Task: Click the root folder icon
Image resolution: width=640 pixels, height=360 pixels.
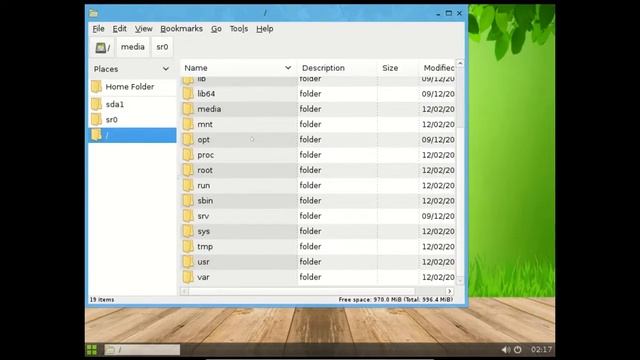Action: coord(188,170)
